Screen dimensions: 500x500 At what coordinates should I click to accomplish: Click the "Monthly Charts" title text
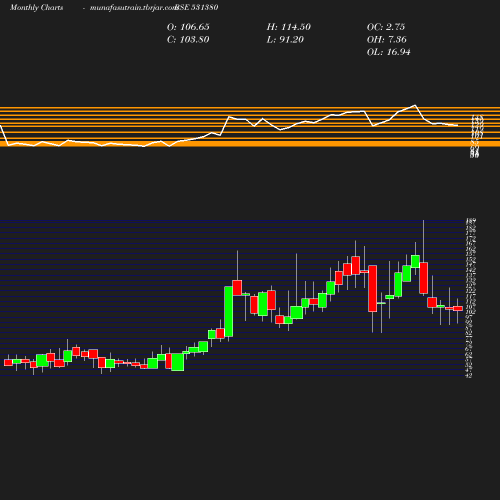tap(36, 7)
